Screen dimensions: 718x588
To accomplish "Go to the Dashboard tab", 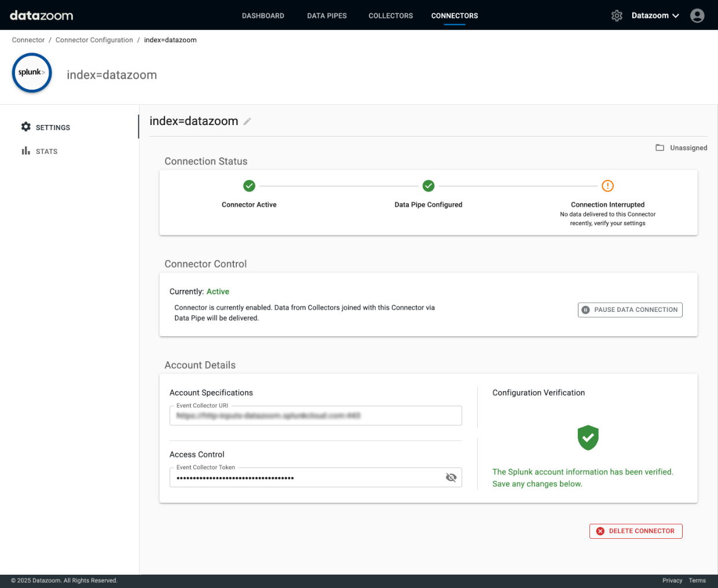I will point(263,16).
